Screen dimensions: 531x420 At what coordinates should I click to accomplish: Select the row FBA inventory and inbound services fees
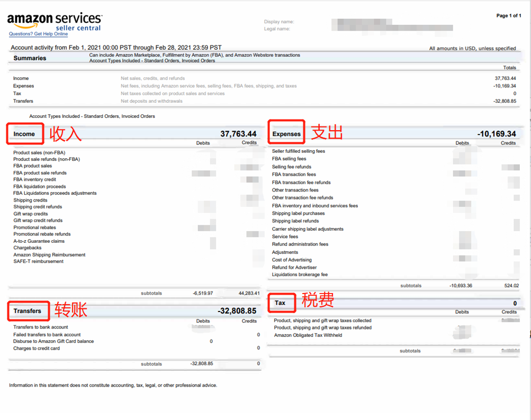coord(315,206)
